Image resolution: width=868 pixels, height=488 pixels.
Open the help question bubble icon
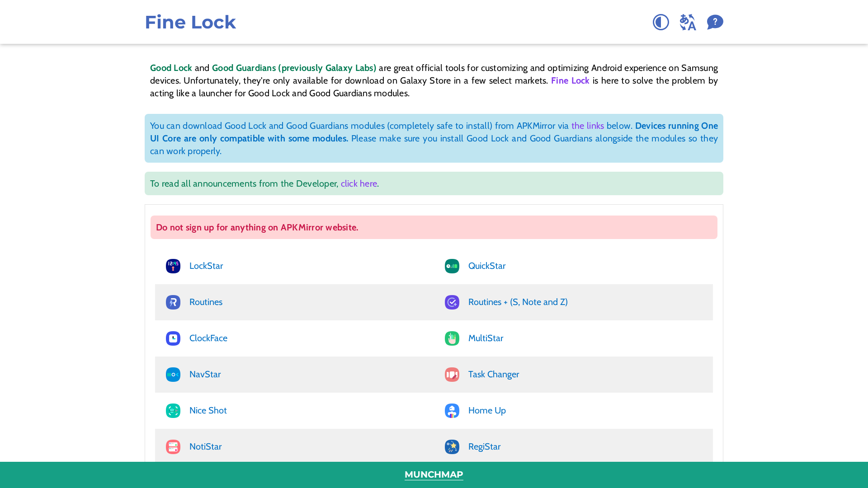tap(715, 22)
